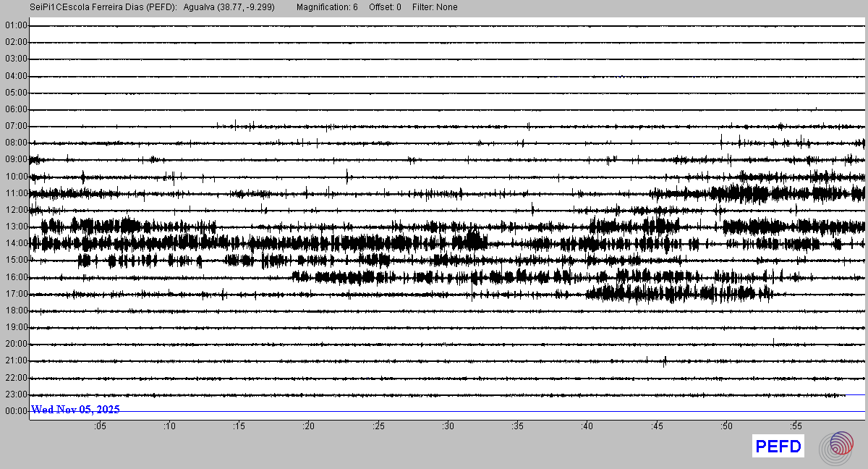Select the 13:00 hour row label
Screen dimensions: 868x469
(16, 227)
